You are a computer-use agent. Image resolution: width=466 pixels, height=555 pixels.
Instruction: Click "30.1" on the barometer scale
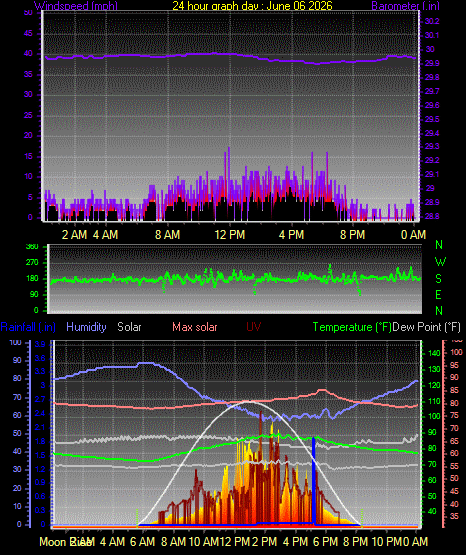point(432,35)
